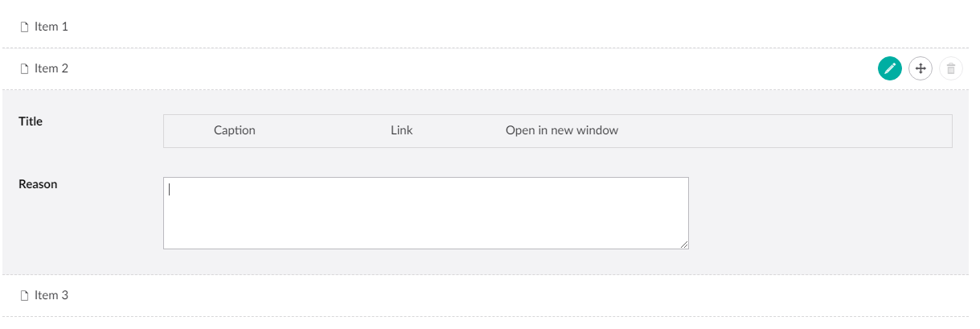Click the document icon beside Item 2
Image resolution: width=980 pixels, height=329 pixels.
click(x=24, y=69)
